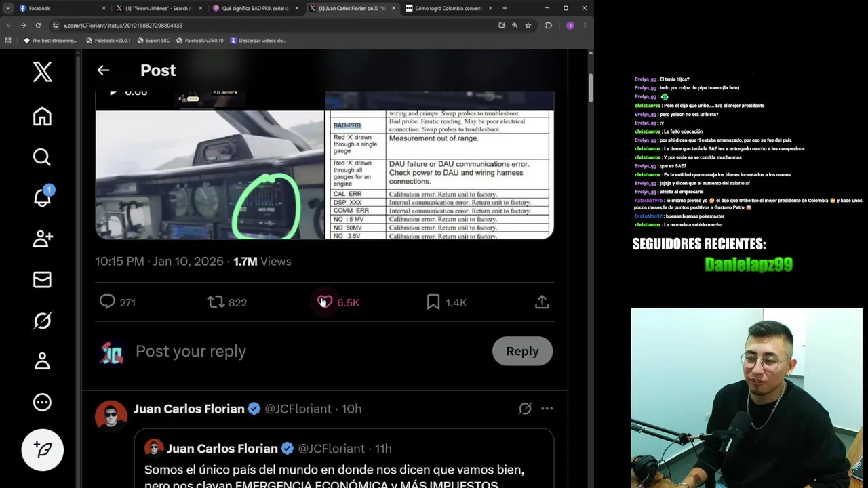Open Juan Carlos Florian's name link in reply
Screen dimensions: 868x488
[189, 409]
